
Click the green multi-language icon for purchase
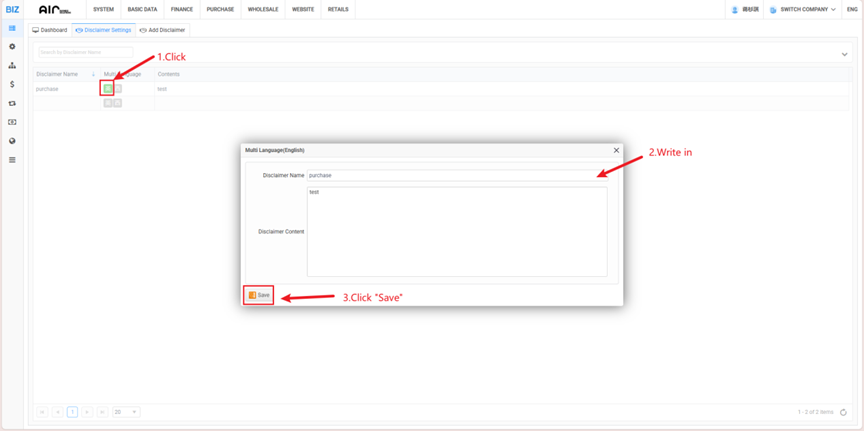pos(108,89)
